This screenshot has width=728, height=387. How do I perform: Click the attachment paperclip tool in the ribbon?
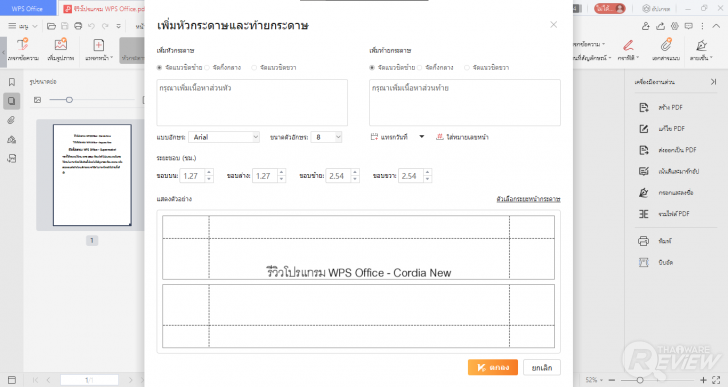click(x=666, y=50)
